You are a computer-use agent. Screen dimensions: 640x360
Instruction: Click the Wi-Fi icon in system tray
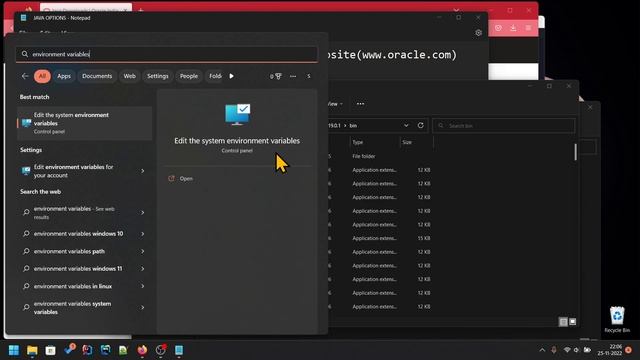[x=567, y=350]
